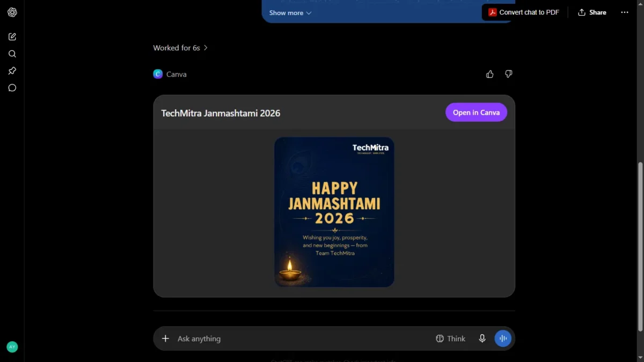Open the three-dot more options menu
This screenshot has height=362, width=644.
[x=625, y=12]
